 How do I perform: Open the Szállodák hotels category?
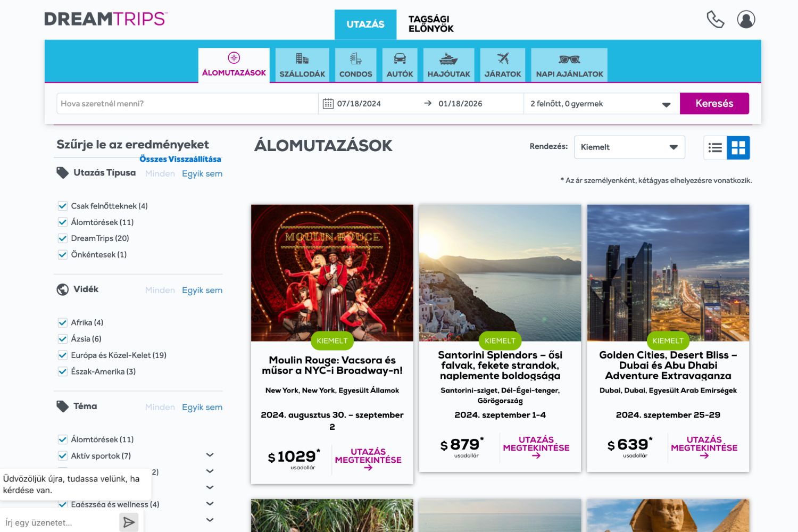click(x=302, y=65)
